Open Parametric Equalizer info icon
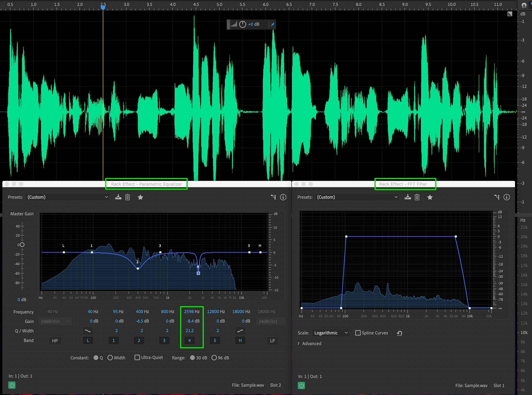The image size is (532, 395). (x=283, y=197)
